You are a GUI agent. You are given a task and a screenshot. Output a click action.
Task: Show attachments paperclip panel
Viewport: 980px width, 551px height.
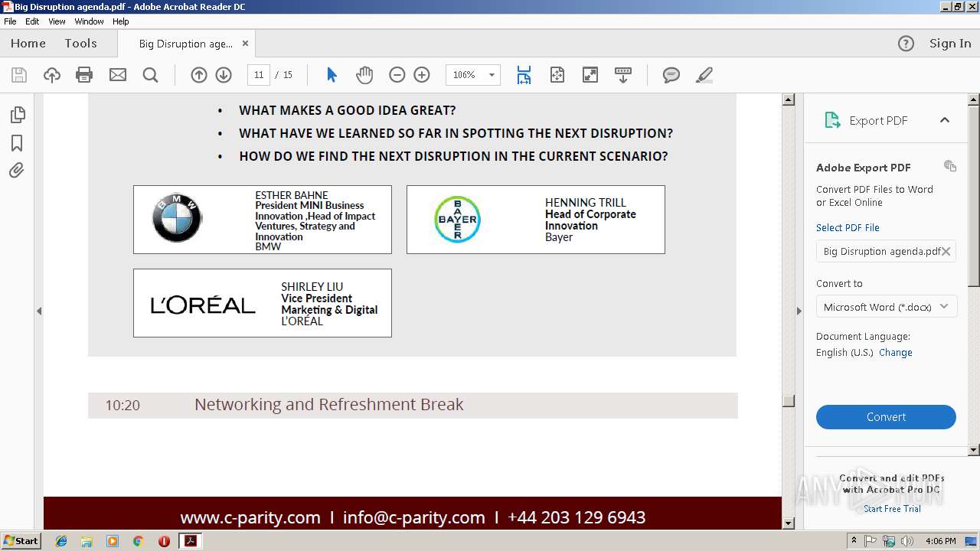coord(17,171)
